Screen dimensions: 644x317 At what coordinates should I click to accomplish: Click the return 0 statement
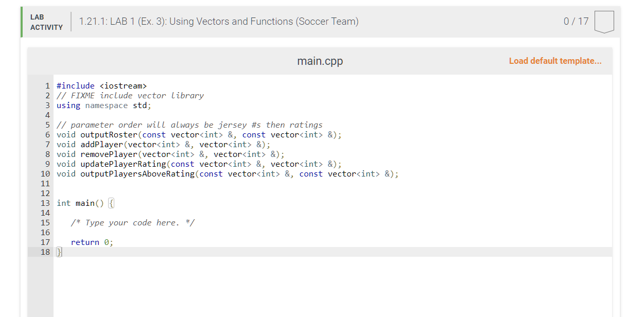93,242
